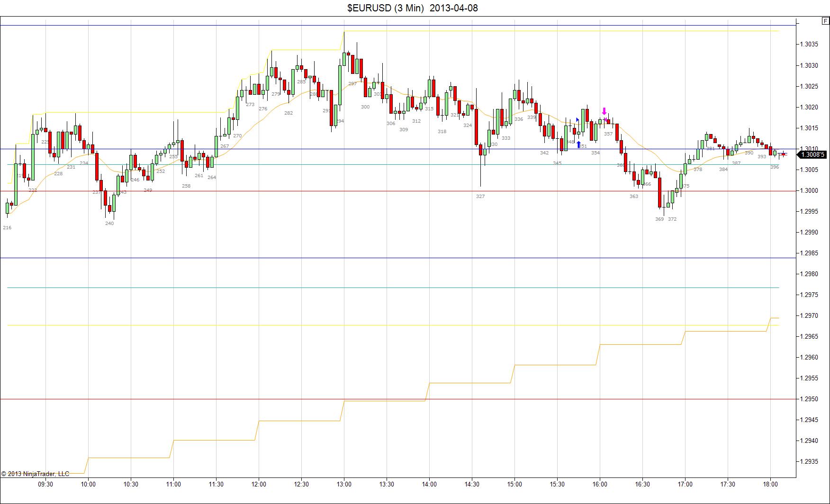Click the 17:30 time axis label
The width and height of the screenshot is (830, 504).
(x=728, y=484)
